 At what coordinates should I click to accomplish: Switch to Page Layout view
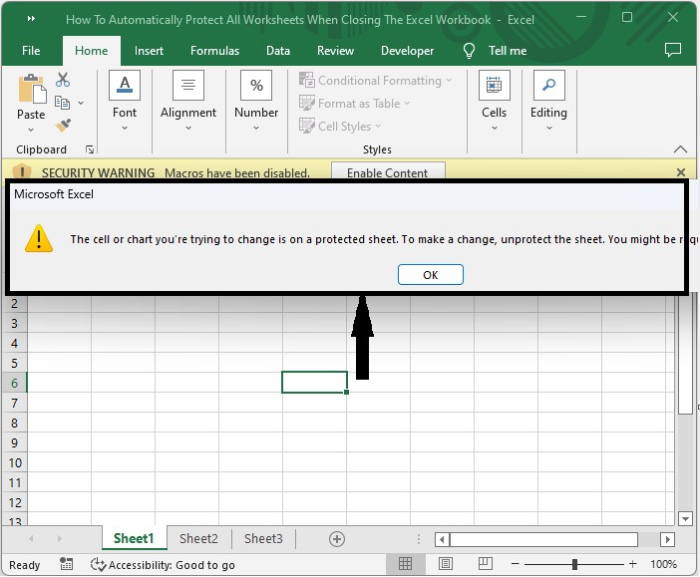pos(446,564)
